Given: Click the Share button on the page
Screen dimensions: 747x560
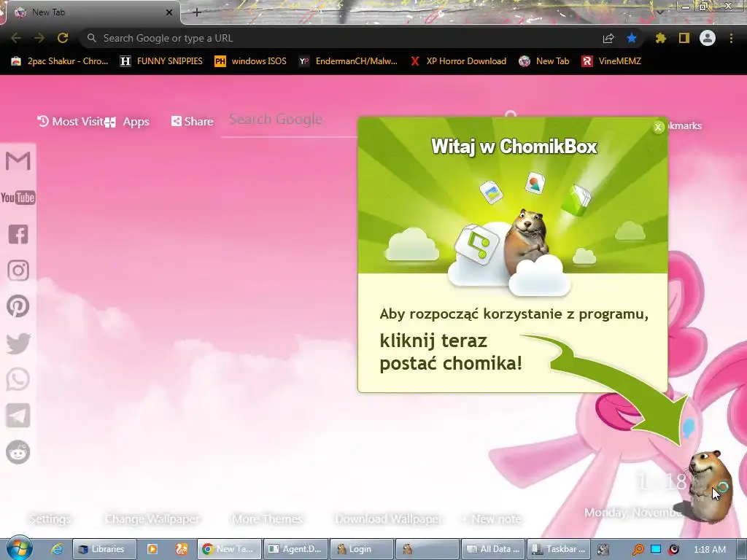Looking at the screenshot, I should (x=192, y=122).
